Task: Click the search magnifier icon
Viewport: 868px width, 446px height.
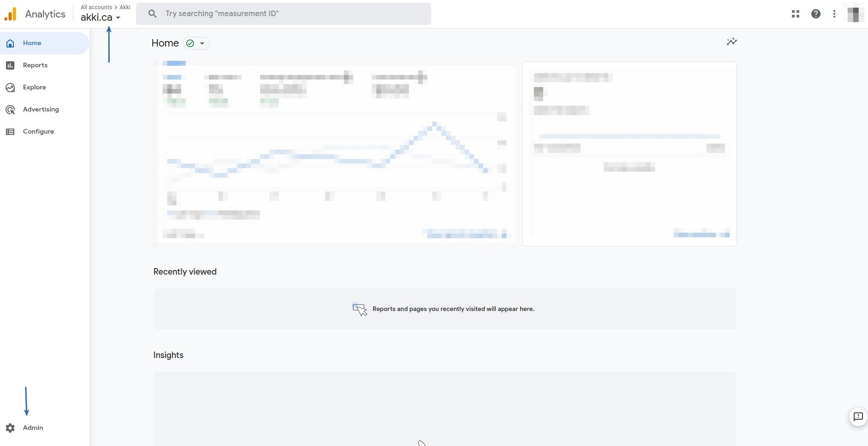Action: [x=153, y=14]
